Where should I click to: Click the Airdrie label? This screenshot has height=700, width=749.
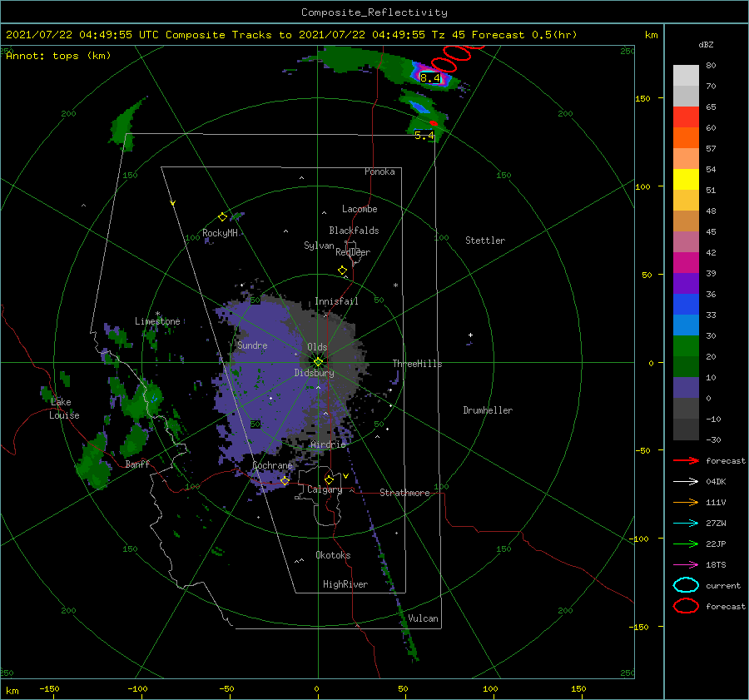click(328, 444)
